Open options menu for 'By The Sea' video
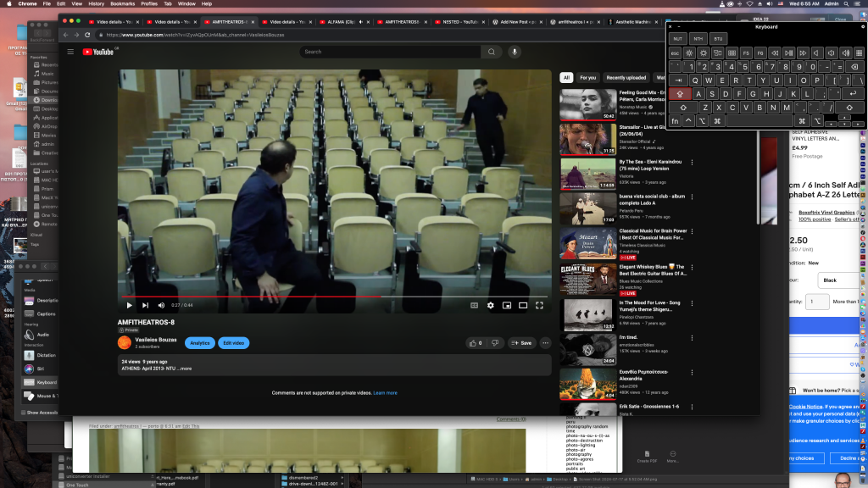 692,162
